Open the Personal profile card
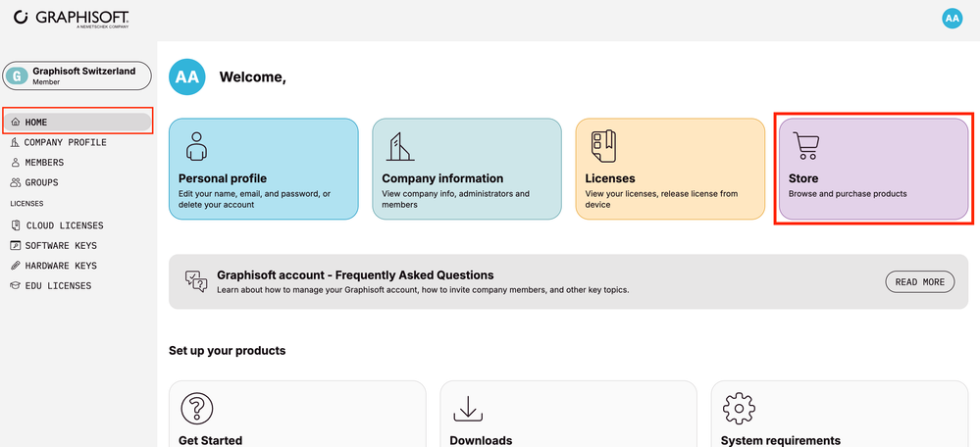 264,169
